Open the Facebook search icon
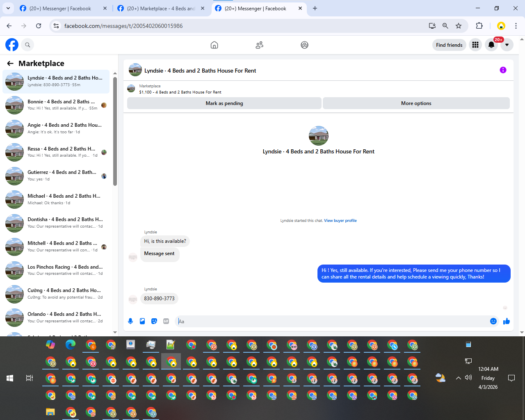The height and width of the screenshot is (420, 525). click(x=27, y=45)
